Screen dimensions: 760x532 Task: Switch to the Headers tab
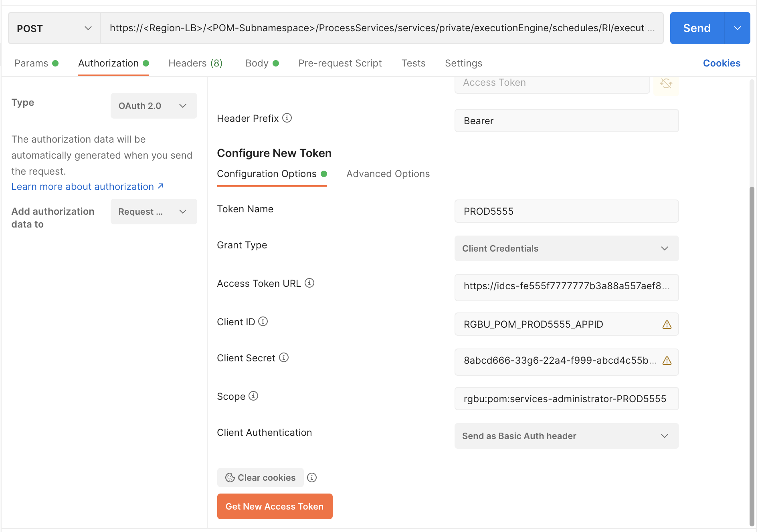(195, 63)
